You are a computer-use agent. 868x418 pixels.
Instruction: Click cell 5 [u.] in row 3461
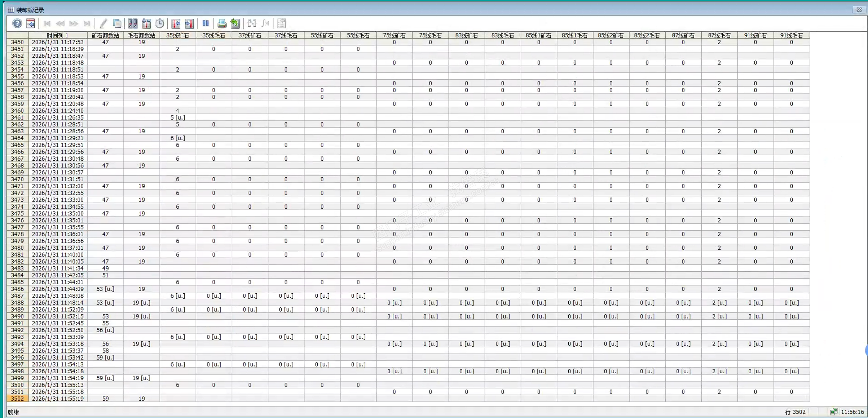pos(177,117)
